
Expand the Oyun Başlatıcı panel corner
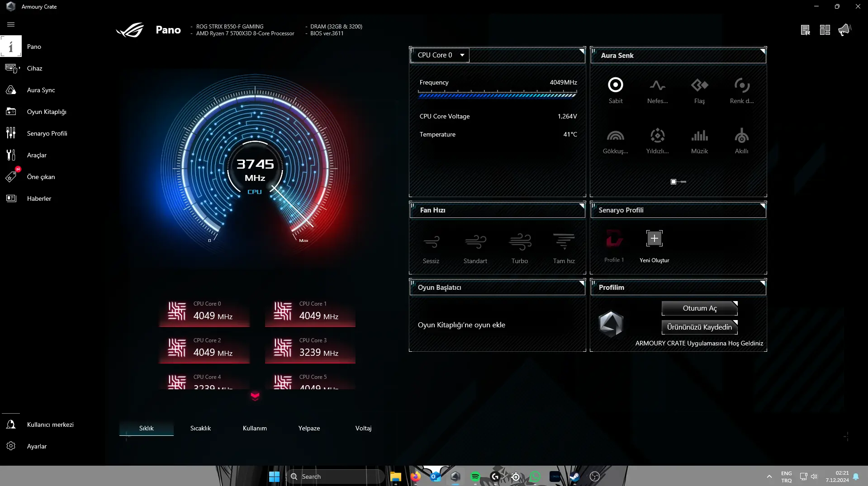(582, 283)
